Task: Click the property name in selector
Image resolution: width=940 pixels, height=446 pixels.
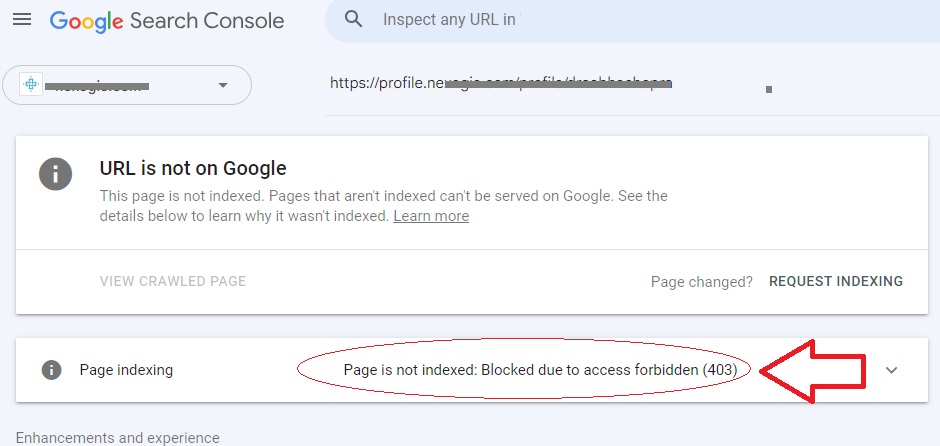Action: pos(101,86)
